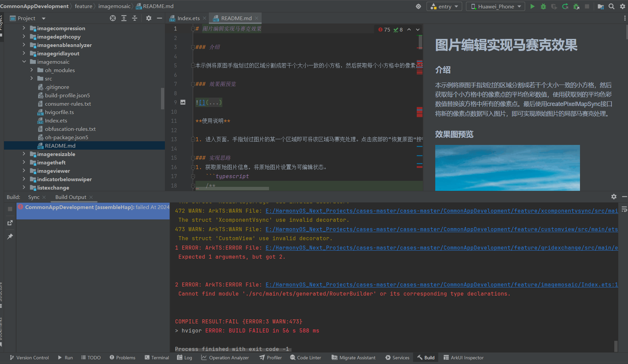Open Build panel gear settings
The height and width of the screenshot is (364, 628).
coord(614,197)
